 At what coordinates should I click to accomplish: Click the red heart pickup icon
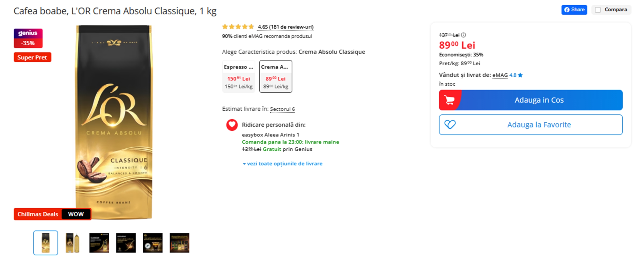(232, 125)
